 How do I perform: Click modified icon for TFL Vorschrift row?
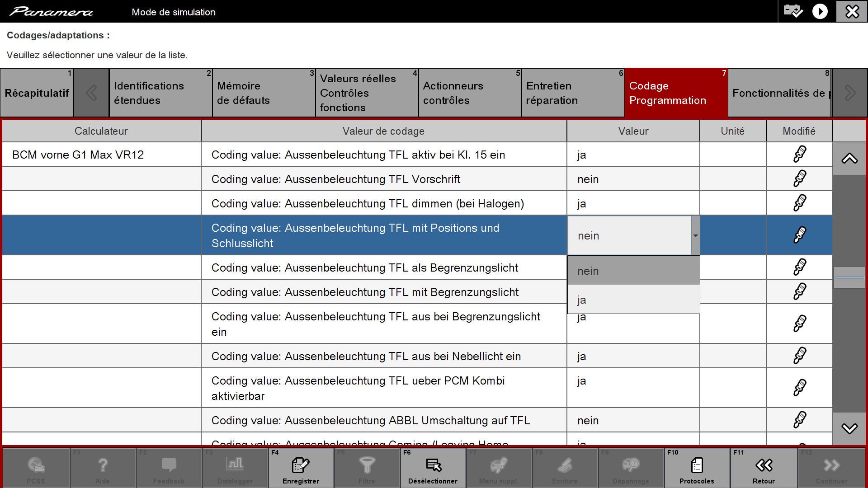click(800, 178)
